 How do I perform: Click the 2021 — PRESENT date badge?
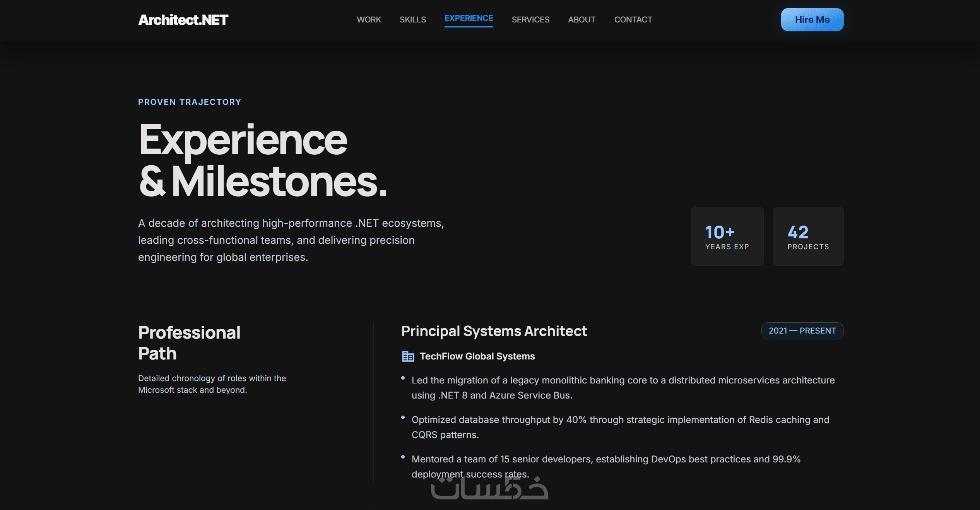tap(802, 331)
